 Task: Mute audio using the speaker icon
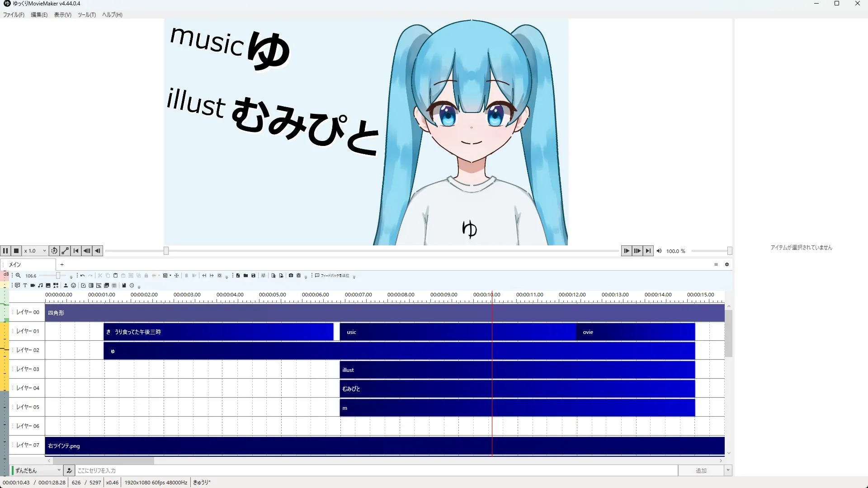click(x=659, y=251)
